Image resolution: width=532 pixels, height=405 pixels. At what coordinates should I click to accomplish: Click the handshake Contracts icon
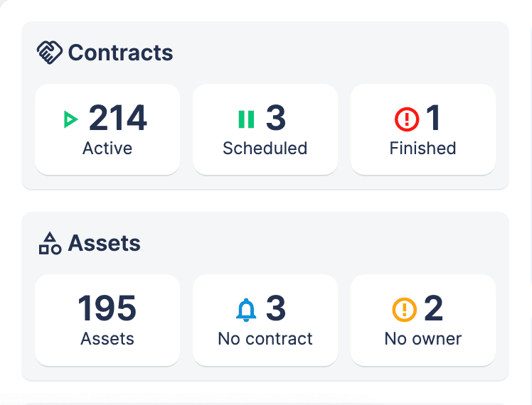(49, 53)
